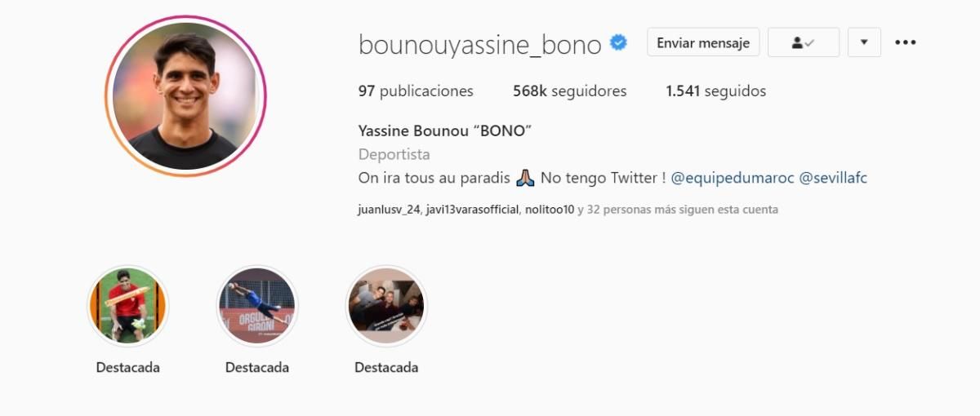Open the @sevillafc mention link

832,178
